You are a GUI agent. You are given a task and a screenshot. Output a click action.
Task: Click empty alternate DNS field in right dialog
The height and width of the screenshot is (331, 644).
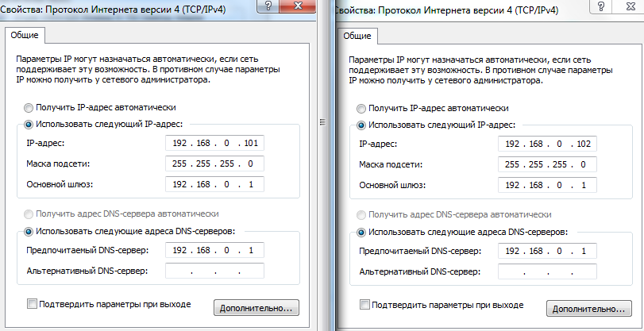tap(547, 271)
